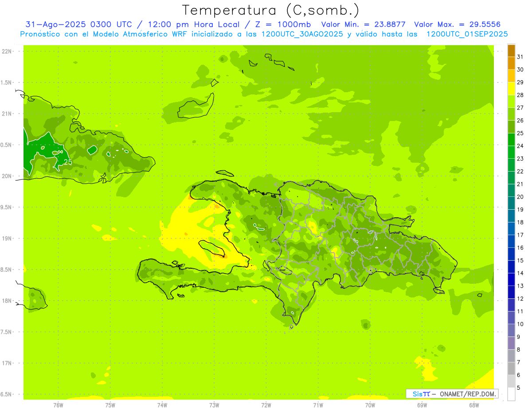
Task: Click the white '25' contour label over Cuba
Action: click(x=68, y=162)
